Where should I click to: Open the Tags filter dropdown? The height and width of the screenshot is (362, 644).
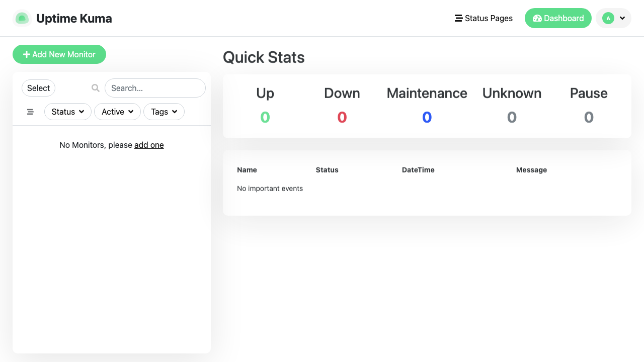click(164, 112)
